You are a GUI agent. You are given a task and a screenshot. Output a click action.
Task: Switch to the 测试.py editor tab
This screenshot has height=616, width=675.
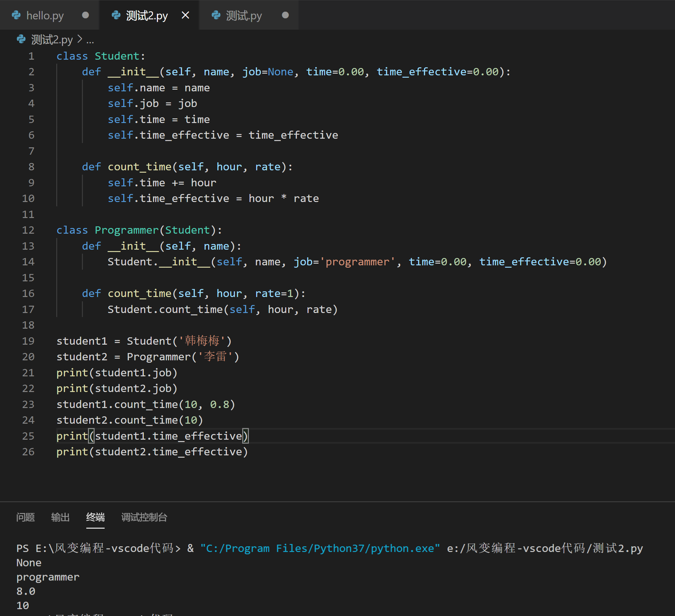coord(249,15)
